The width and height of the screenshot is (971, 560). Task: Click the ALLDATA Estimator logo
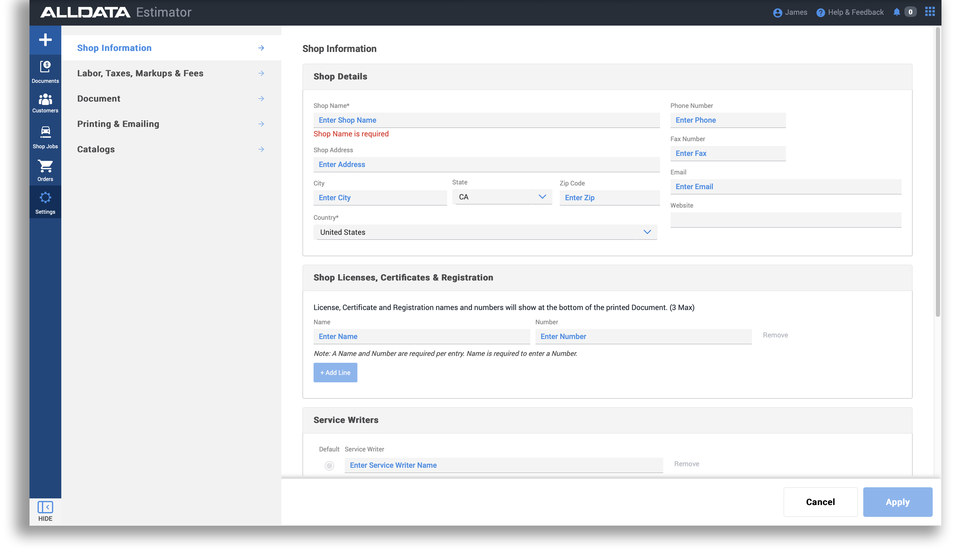[x=116, y=12]
